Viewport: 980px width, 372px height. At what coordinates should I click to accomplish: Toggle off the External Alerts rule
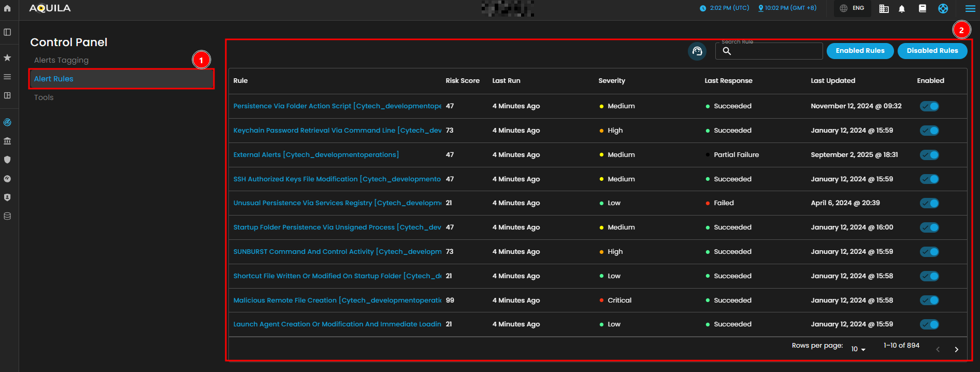[929, 155]
